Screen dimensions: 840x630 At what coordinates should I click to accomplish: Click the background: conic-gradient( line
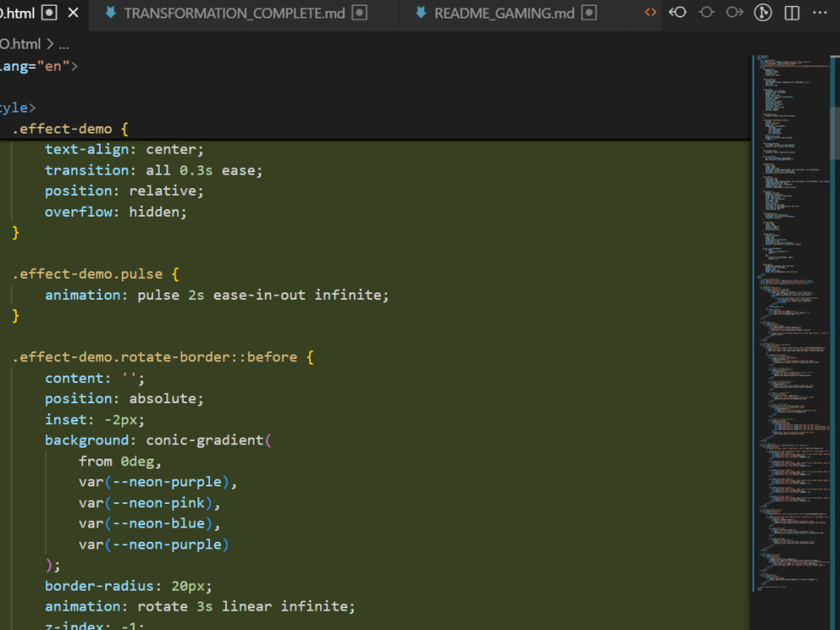(x=158, y=440)
